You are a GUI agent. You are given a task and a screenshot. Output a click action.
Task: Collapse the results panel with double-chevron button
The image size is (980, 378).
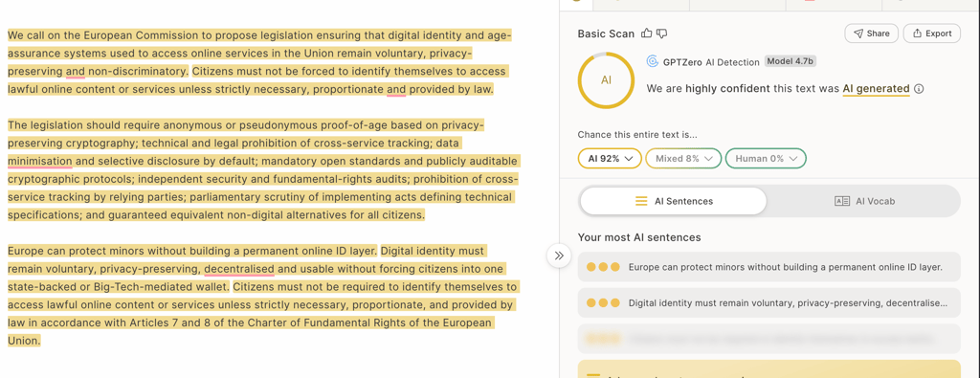click(x=559, y=255)
